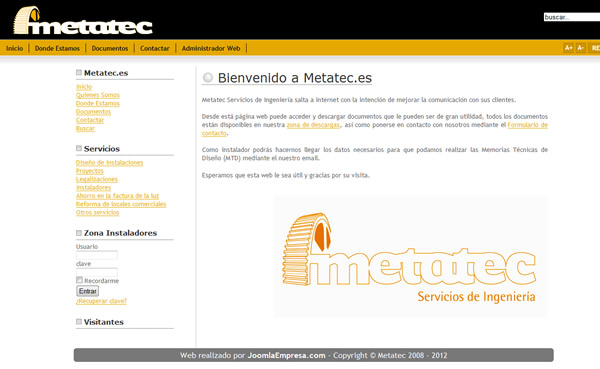Open ¿Recuperar clave? link
600x369 pixels.
coord(101,301)
